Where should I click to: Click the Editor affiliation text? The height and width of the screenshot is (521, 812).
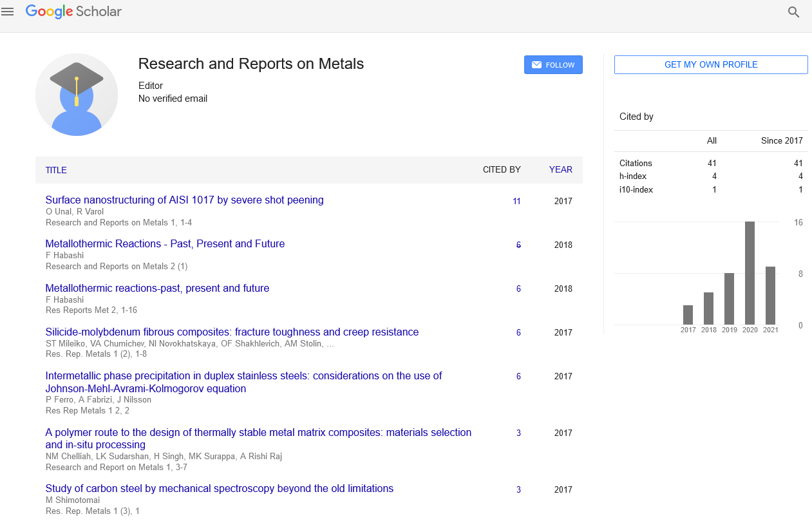[x=151, y=86]
